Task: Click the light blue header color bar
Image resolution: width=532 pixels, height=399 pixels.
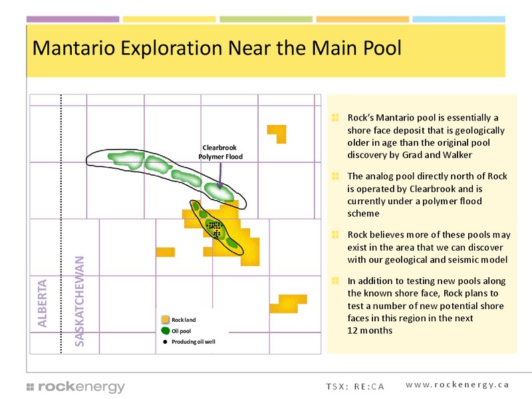Action: tap(459, 19)
